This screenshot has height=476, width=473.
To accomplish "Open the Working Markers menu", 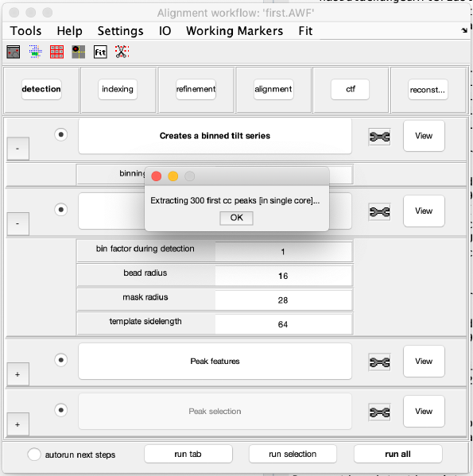I will [x=235, y=31].
